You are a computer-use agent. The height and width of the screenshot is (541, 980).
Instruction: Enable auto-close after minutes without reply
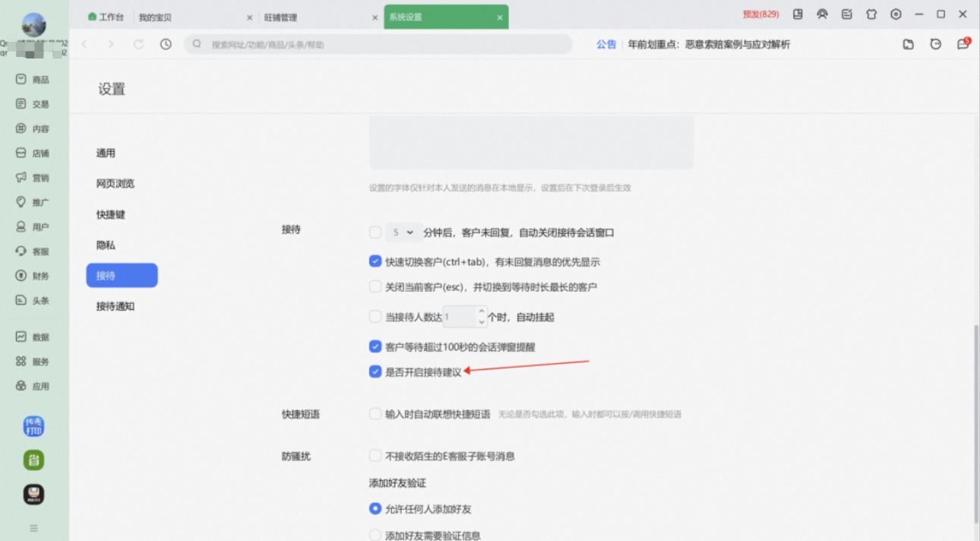pos(375,232)
